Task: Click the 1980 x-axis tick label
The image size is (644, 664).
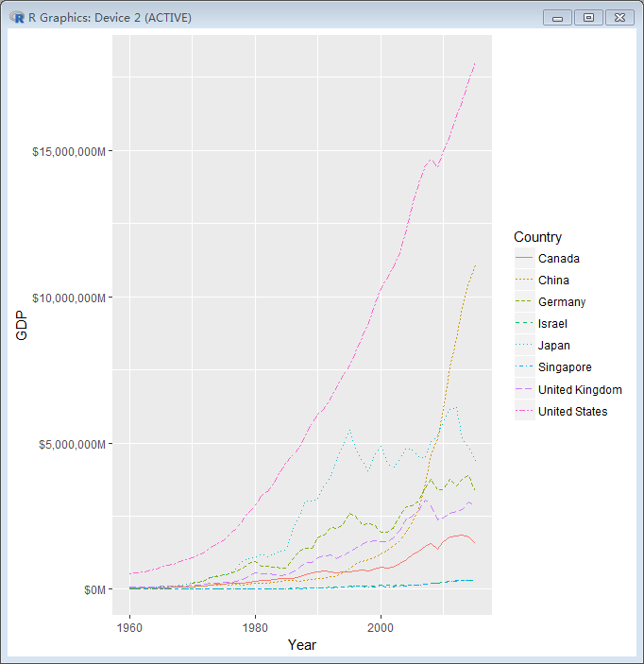Action: point(255,626)
